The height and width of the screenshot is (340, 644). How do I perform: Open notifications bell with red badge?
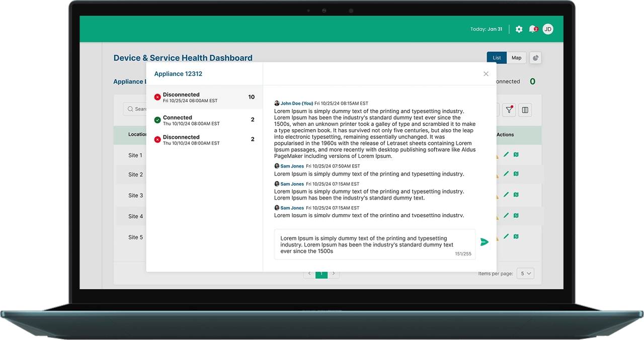[x=532, y=29]
